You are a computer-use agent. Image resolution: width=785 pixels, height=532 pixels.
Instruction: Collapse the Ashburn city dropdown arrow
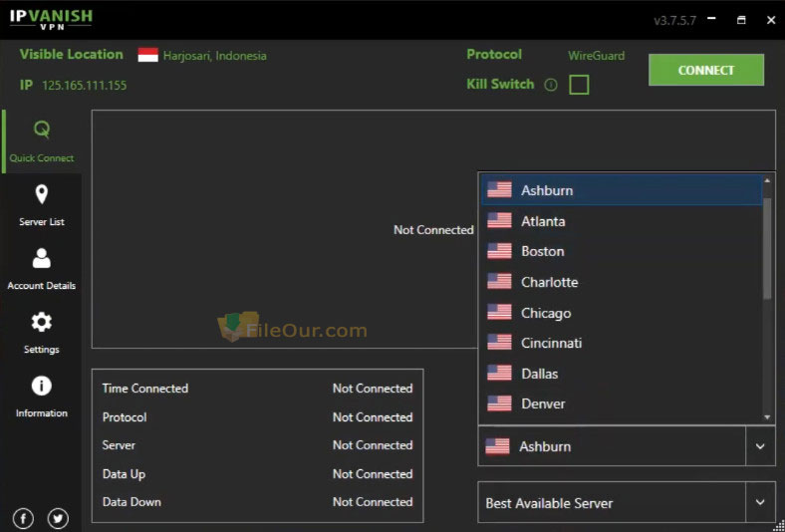coord(760,446)
